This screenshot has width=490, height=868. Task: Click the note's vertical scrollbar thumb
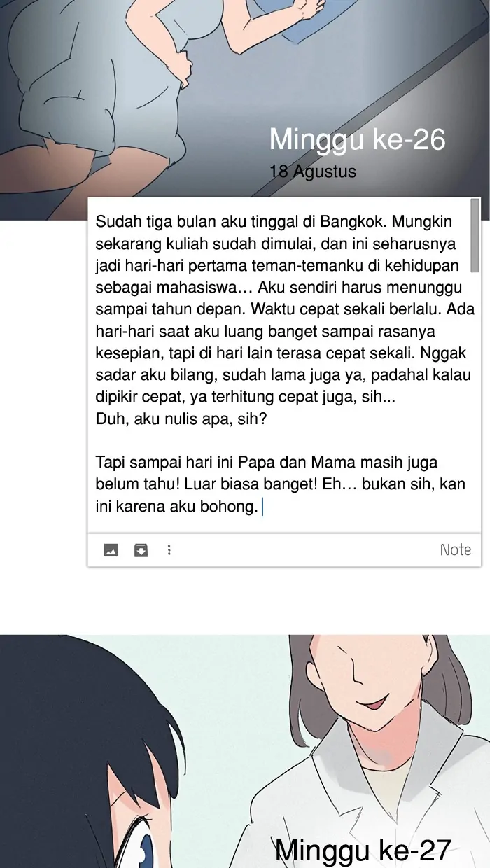[475, 234]
